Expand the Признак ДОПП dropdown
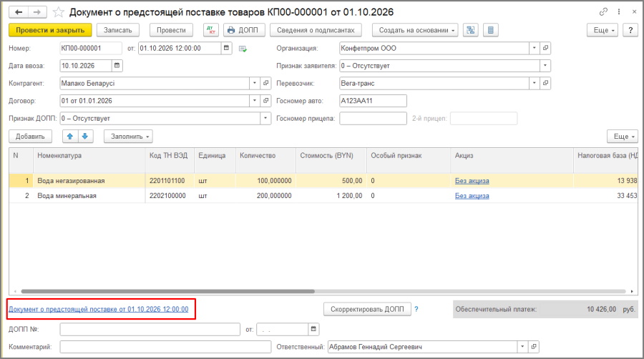Viewport: 644px width, 359px height. pos(265,118)
